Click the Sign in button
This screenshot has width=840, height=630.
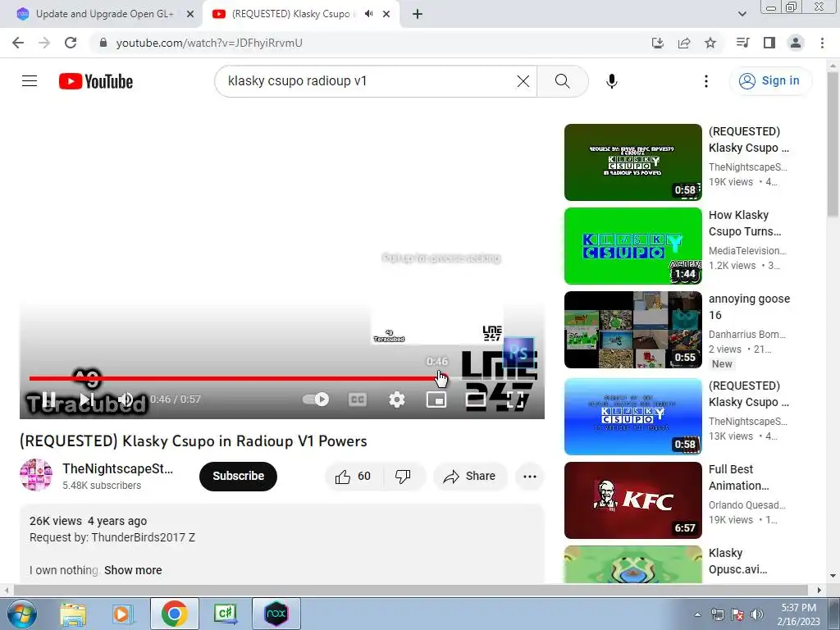pos(770,81)
